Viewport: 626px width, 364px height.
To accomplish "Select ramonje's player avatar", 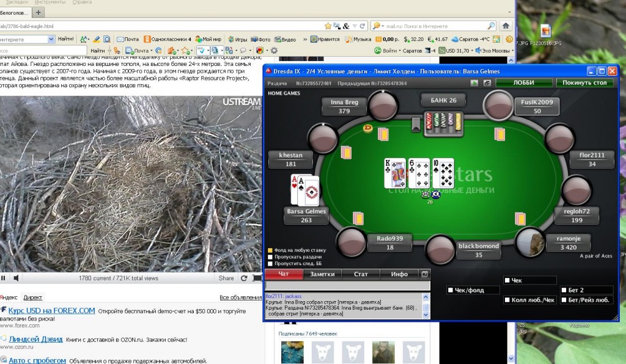I will (x=530, y=242).
